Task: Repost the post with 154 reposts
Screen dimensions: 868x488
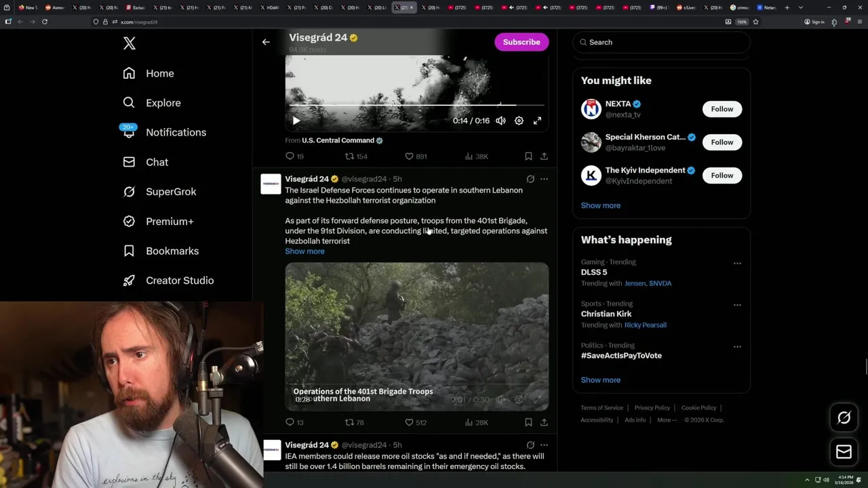Action: [356, 157]
